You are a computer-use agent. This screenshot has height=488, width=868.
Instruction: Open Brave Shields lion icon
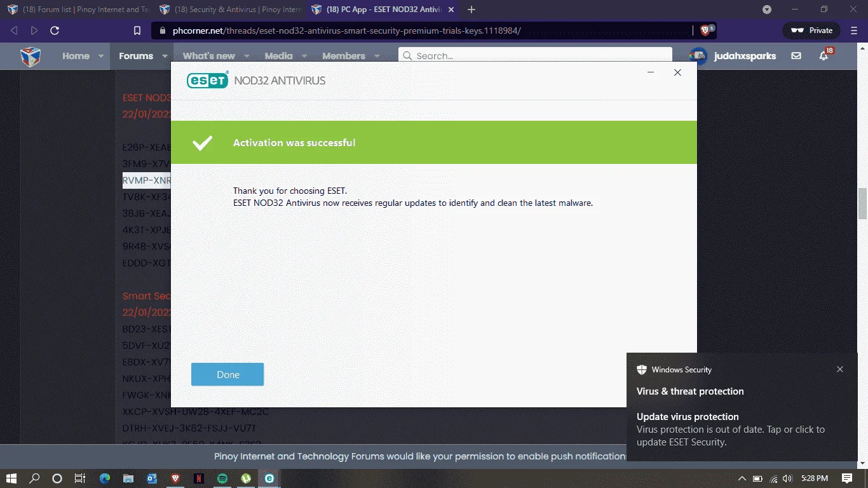pyautogui.click(x=706, y=30)
